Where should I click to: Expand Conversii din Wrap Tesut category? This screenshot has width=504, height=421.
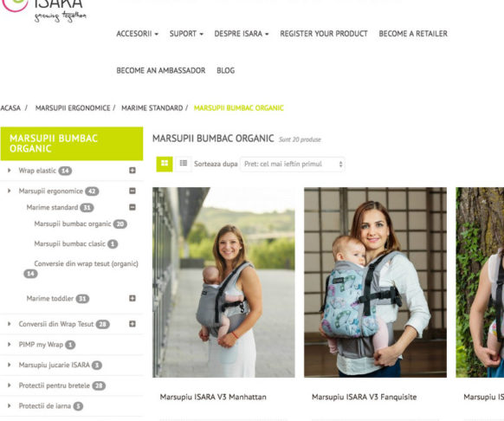[132, 324]
